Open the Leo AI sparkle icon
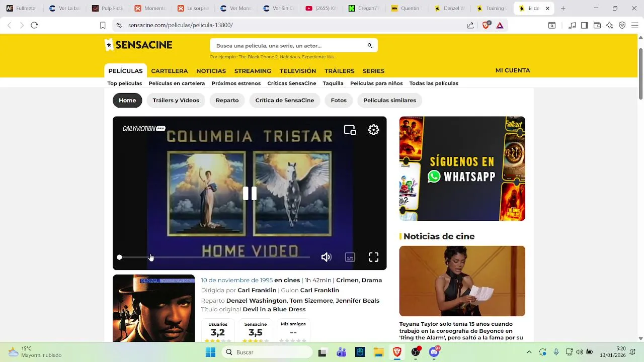644x362 pixels. click(610, 25)
